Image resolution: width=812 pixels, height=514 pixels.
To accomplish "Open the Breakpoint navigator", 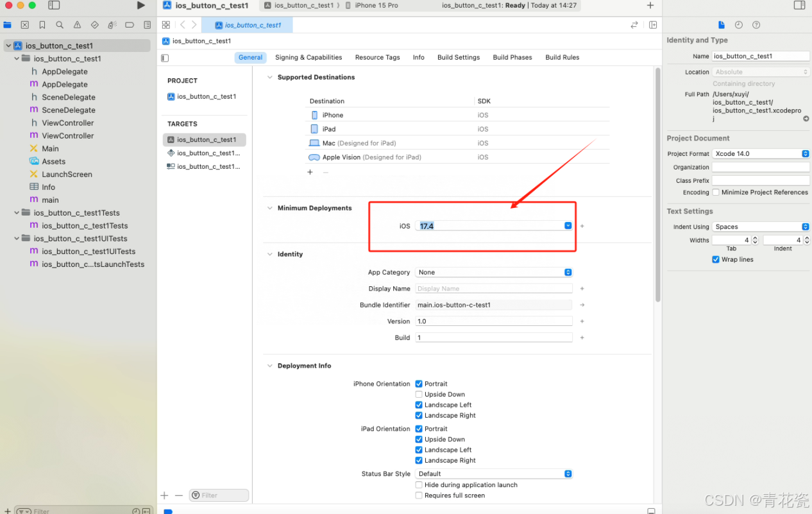I will point(130,25).
